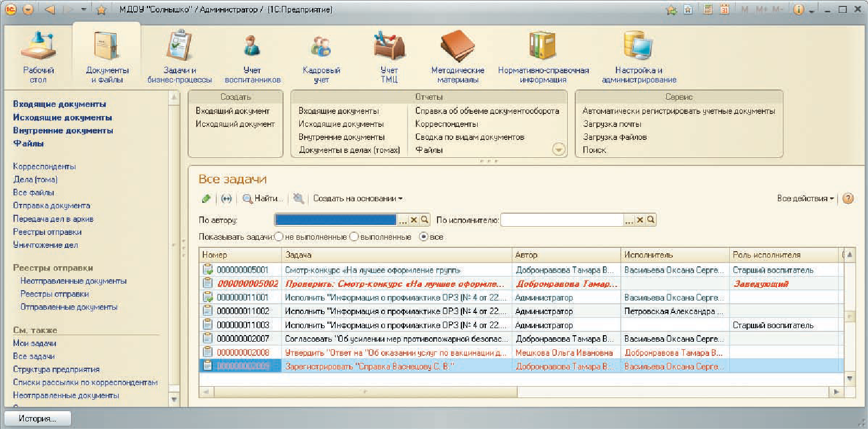Open Файлы in sidebar

point(28,143)
